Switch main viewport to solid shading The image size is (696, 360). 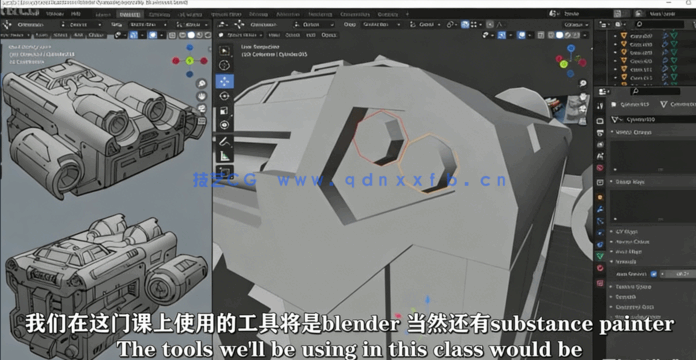click(560, 35)
